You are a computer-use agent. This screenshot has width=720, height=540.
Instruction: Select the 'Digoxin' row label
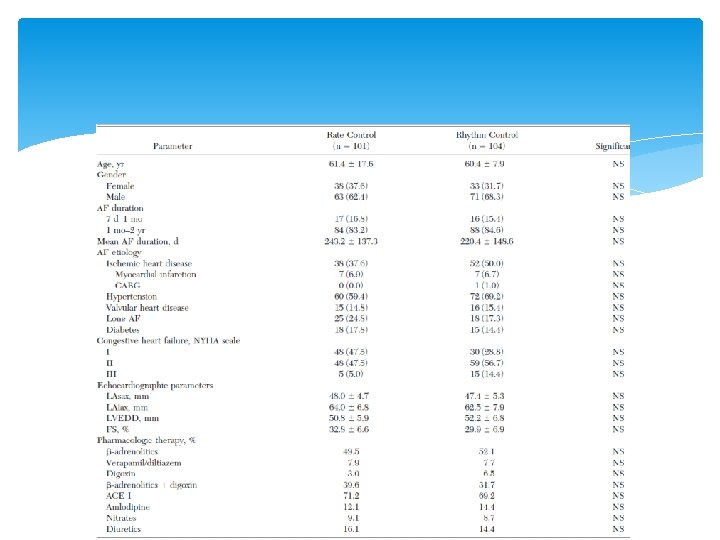click(121, 473)
